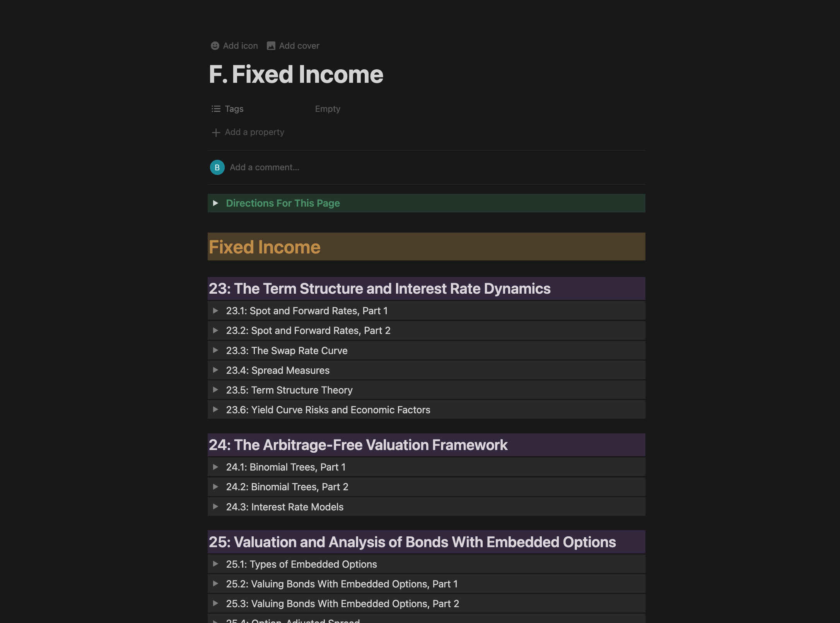Expand 24.3 Interest Rate Models arrow
Image resolution: width=840 pixels, height=623 pixels.
216,507
